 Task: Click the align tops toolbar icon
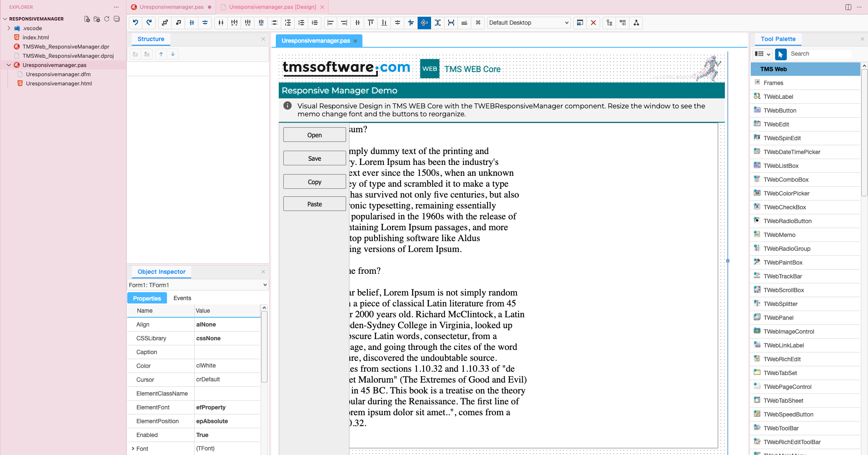[370, 23]
